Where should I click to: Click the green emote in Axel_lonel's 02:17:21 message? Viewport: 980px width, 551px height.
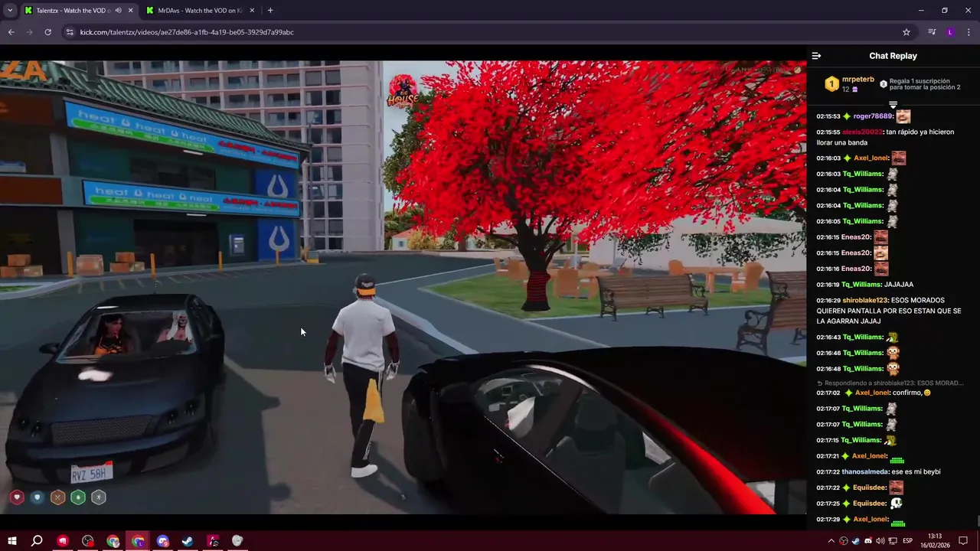(x=897, y=458)
